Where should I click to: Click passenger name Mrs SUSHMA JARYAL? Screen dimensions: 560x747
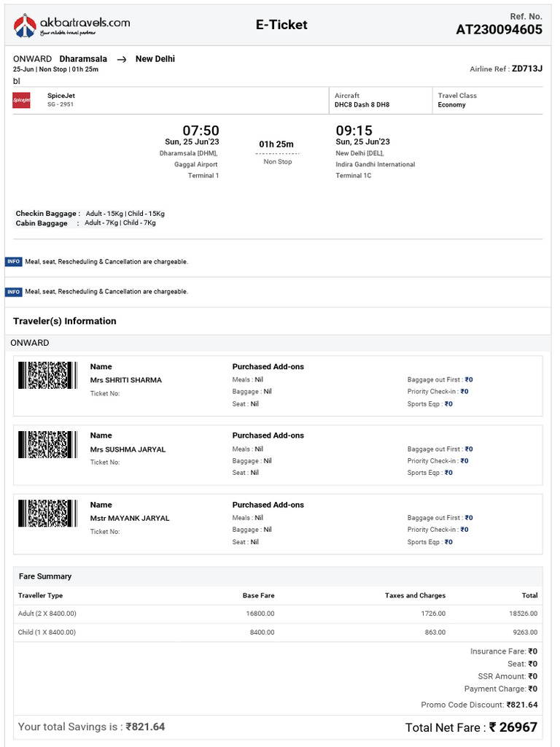tap(128, 449)
